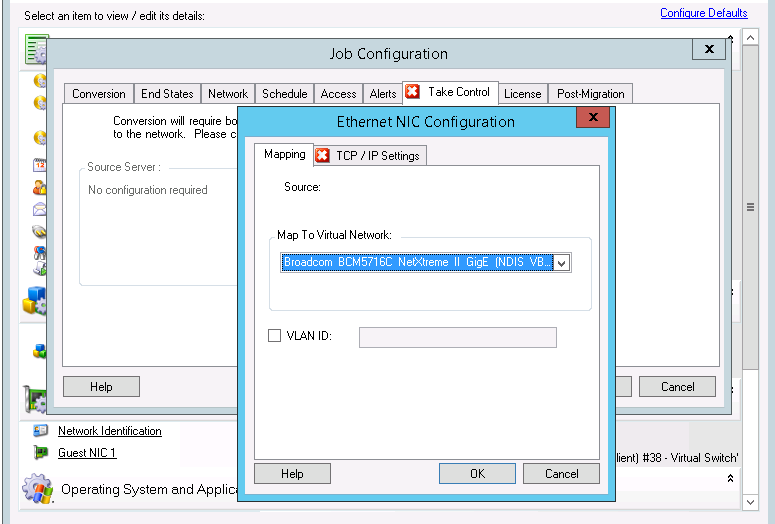Click the job checklist icon at top left
This screenshot has width=775, height=524.
(x=36, y=49)
